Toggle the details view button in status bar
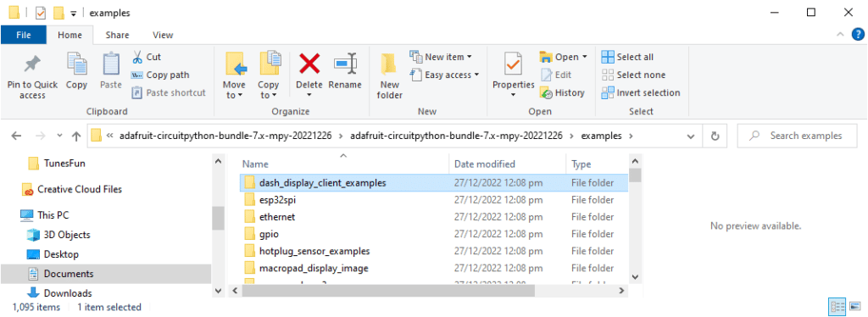 coord(837,306)
